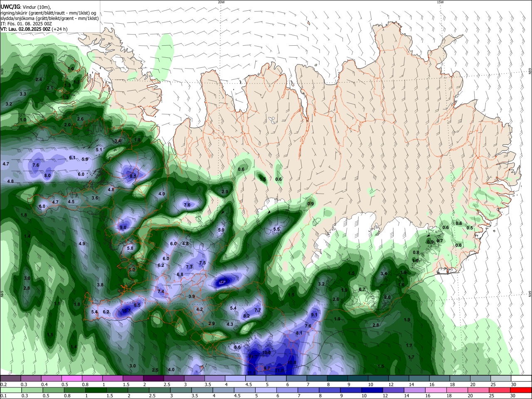Viewport: 532px width, 399px height.
Task: Click the 7.5 precipitation value on the map
Action: coord(202,263)
